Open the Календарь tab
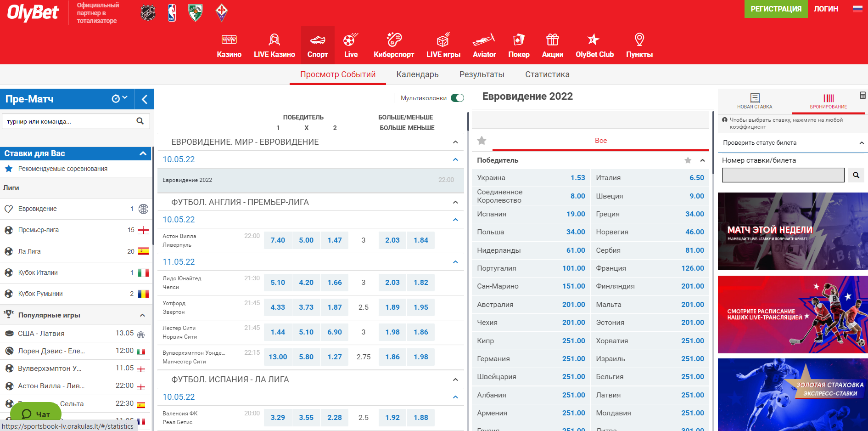 pyautogui.click(x=417, y=74)
